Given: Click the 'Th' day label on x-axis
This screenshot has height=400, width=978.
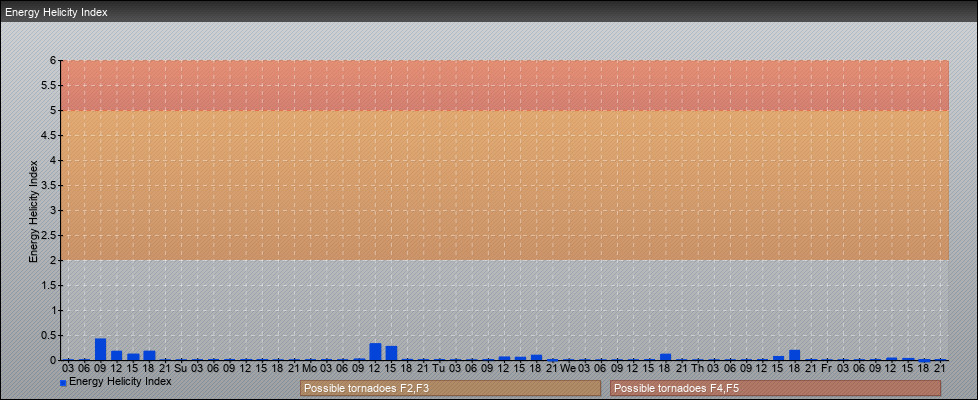Looking at the screenshot, I should (697, 368).
